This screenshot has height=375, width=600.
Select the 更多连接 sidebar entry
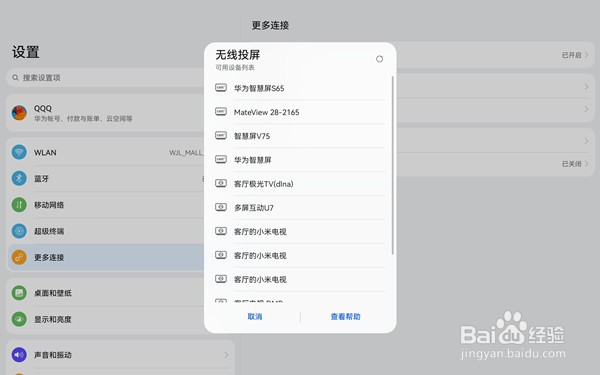[106, 257]
